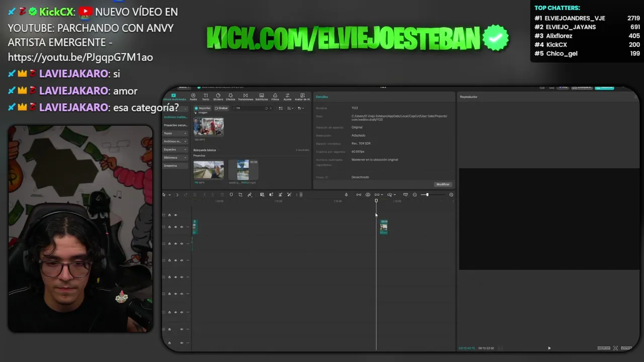Select the 119.MP4 project thumbnail
Screen dimensions: 644x362
[x=208, y=170]
